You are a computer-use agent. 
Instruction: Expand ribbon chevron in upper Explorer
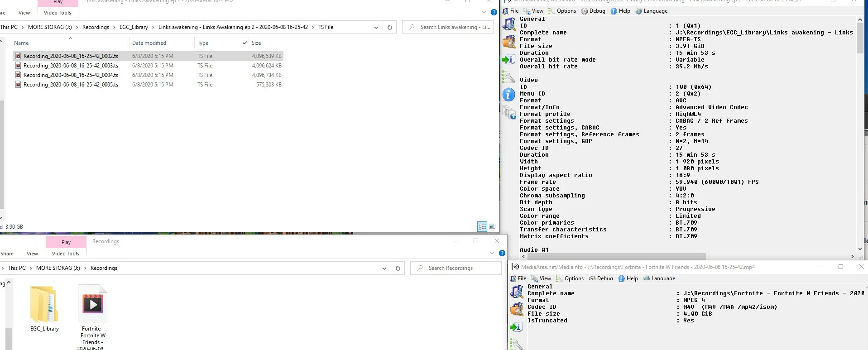[x=484, y=12]
